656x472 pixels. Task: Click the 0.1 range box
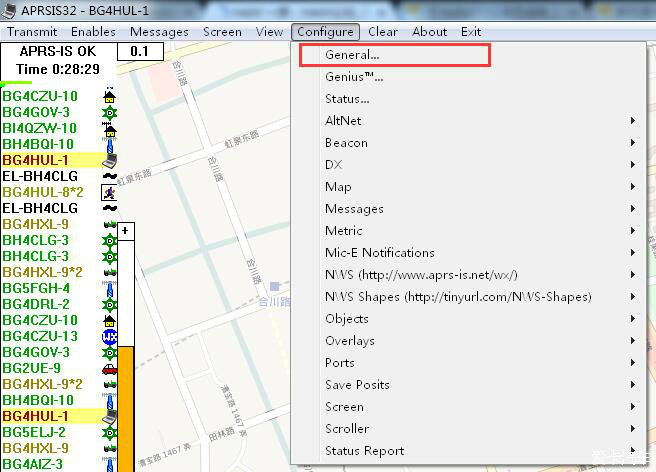point(139,51)
